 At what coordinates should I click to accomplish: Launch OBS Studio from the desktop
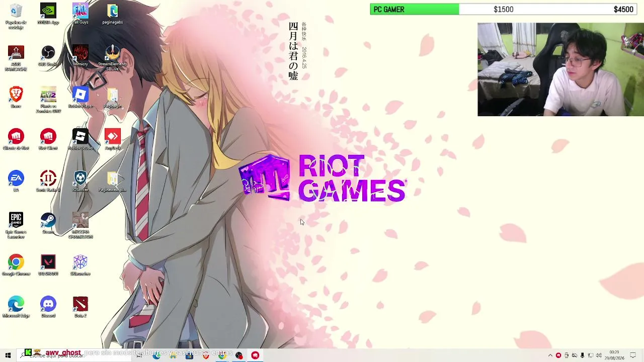(x=48, y=56)
